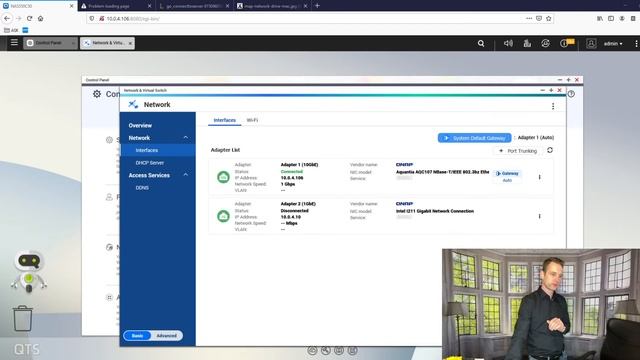Switch to the Control Panel taskbar tab
The height and width of the screenshot is (360, 640).
coord(49,43)
